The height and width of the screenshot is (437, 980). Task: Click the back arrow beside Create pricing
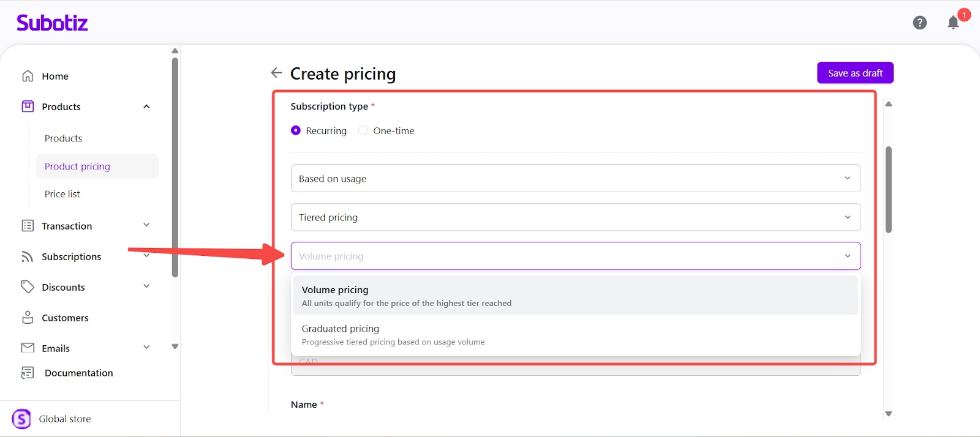276,73
